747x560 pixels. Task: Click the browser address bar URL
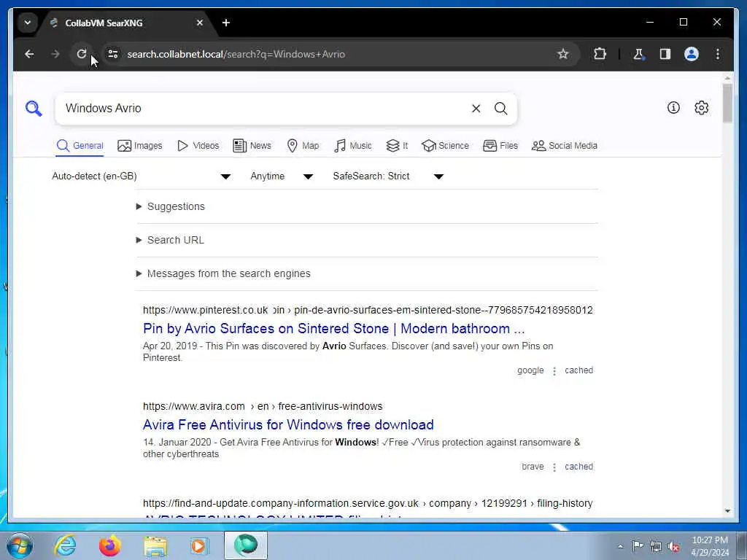(x=236, y=54)
